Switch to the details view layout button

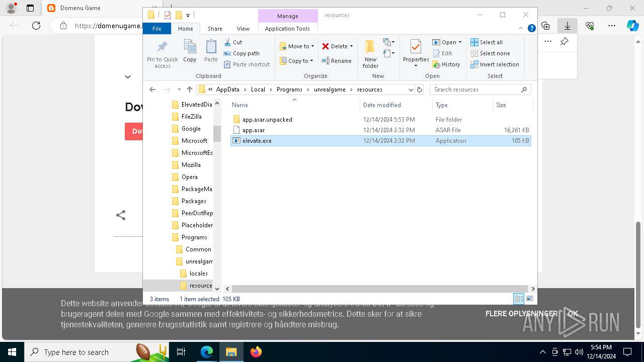coord(519,299)
